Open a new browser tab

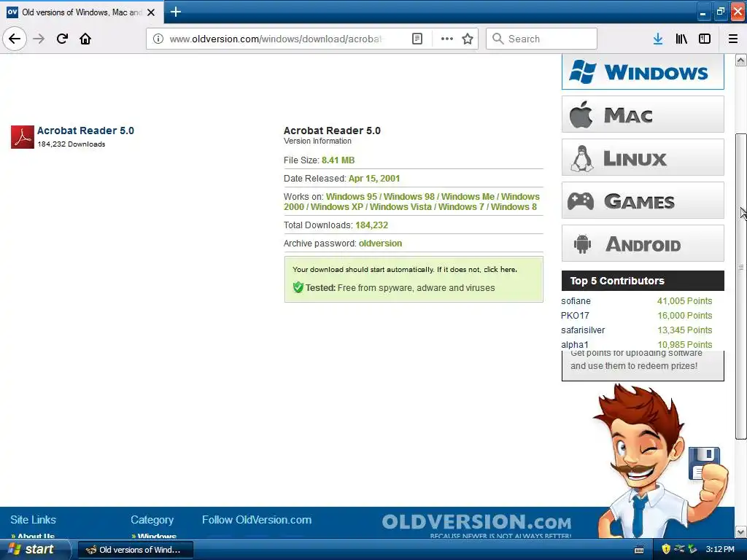tap(175, 12)
